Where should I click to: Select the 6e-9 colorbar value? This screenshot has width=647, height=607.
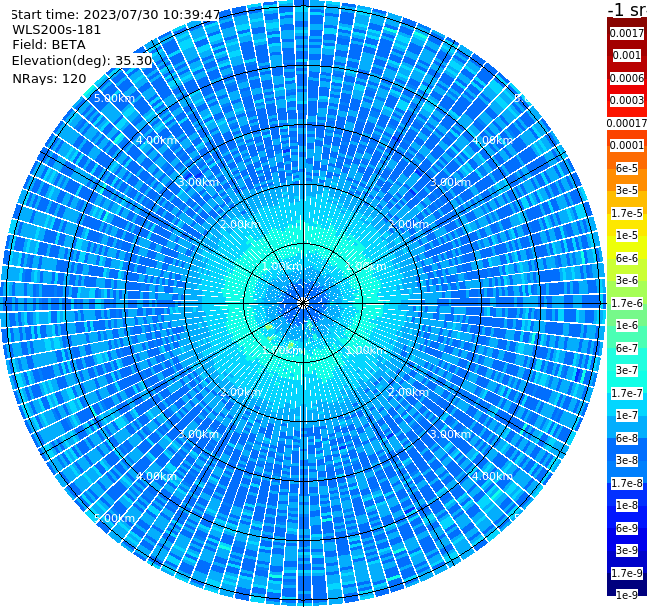tap(627, 528)
